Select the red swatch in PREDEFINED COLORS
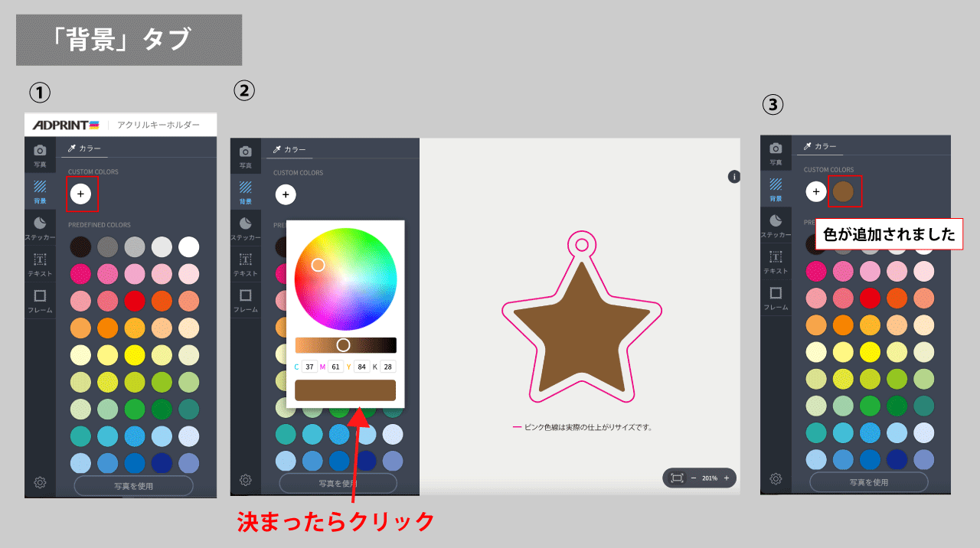Screen dimensions: 980x548 click(134, 300)
